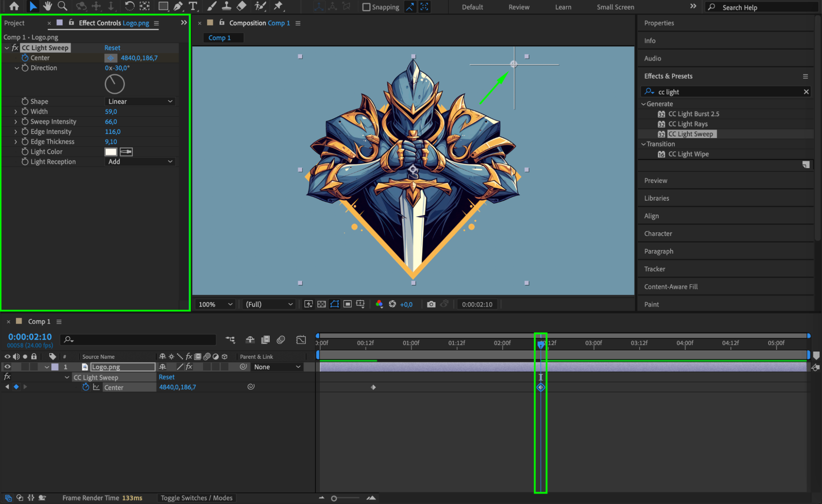The image size is (822, 504).
Task: Click Toggle Switches / Modes button
Action: click(x=196, y=498)
